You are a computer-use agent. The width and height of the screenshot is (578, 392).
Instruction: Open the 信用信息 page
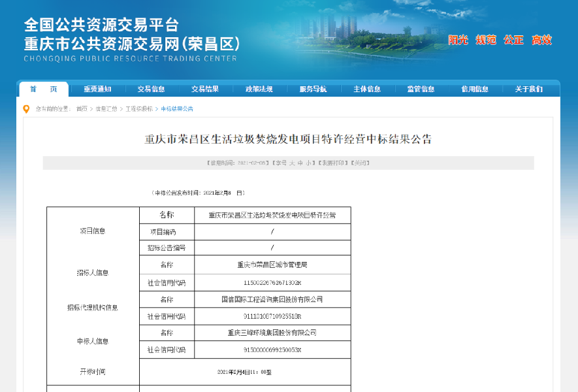point(475,89)
